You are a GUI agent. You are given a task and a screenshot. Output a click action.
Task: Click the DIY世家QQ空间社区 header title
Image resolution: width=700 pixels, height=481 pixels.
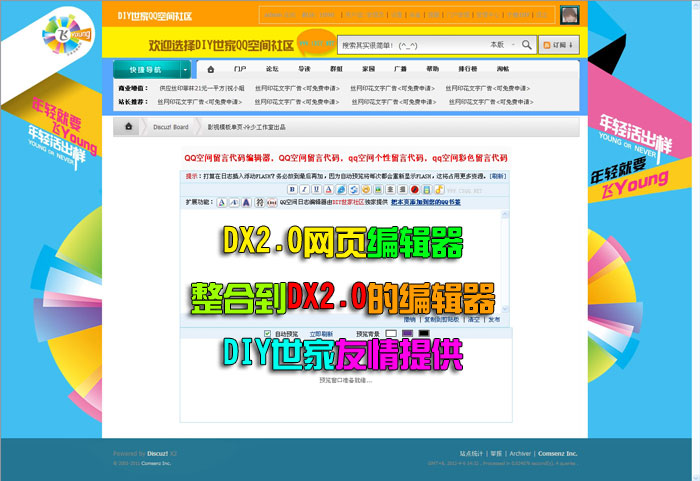tap(154, 16)
